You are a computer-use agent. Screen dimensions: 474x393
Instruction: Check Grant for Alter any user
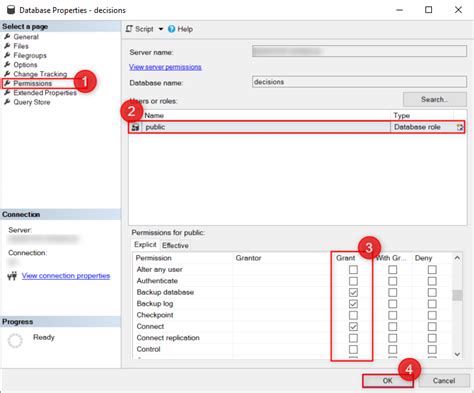[353, 269]
